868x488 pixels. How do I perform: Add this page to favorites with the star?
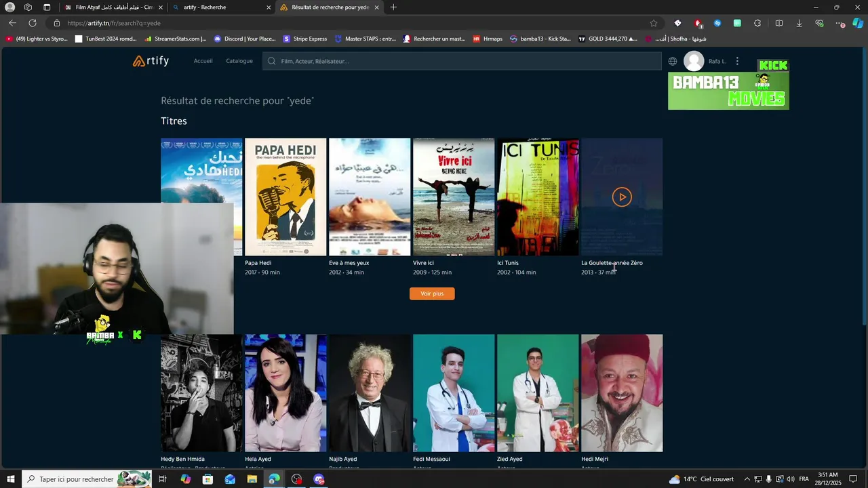click(x=654, y=23)
